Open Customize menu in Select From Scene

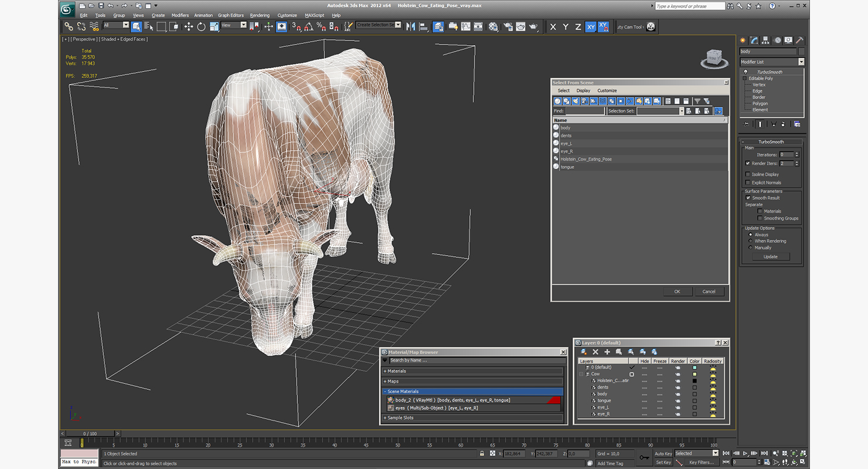tap(607, 91)
